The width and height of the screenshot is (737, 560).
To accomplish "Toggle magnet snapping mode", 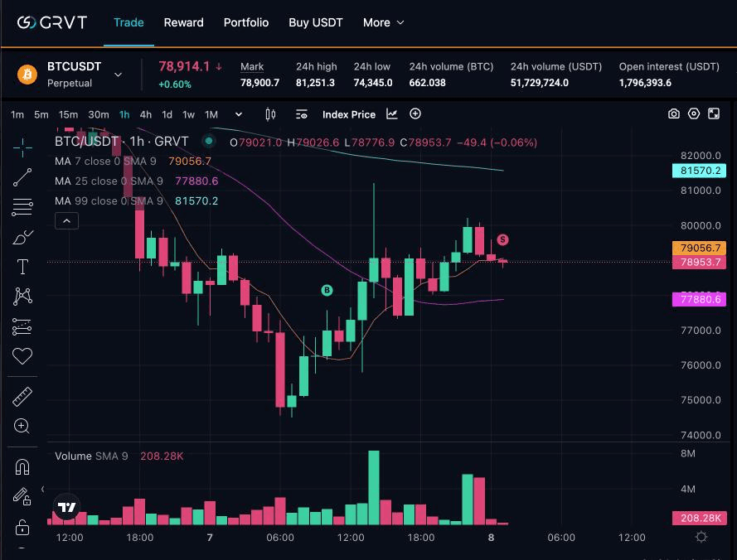I will pyautogui.click(x=22, y=466).
